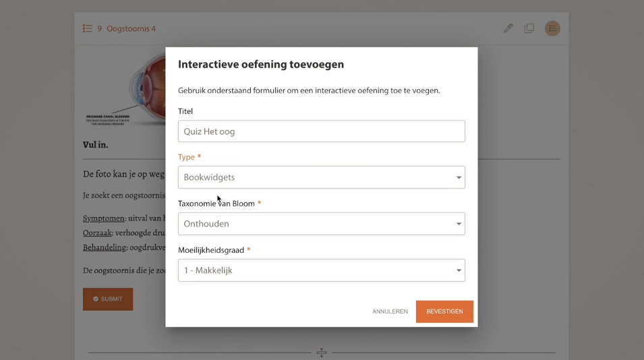Expand the Taxonomie van Bloom dropdown arrow
This screenshot has height=360, width=644.
459,224
